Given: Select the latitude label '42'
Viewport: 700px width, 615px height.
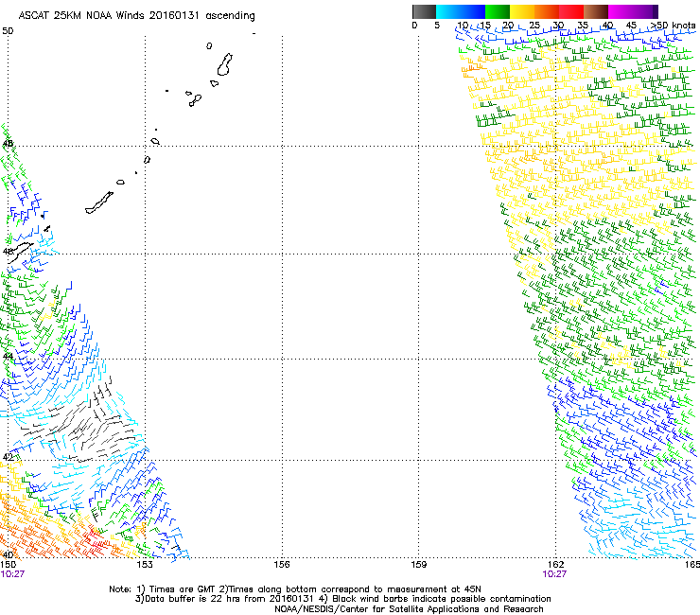Looking at the screenshot, I should pyautogui.click(x=8, y=457).
